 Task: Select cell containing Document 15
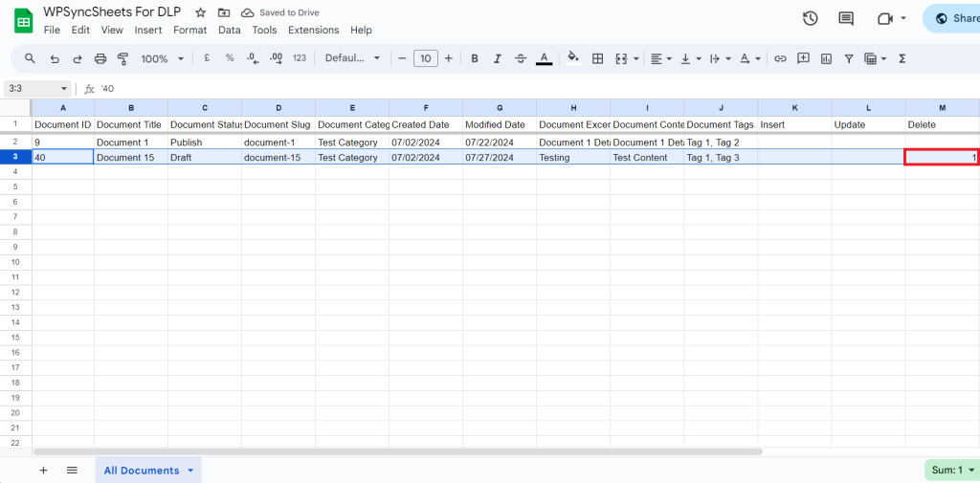click(130, 158)
